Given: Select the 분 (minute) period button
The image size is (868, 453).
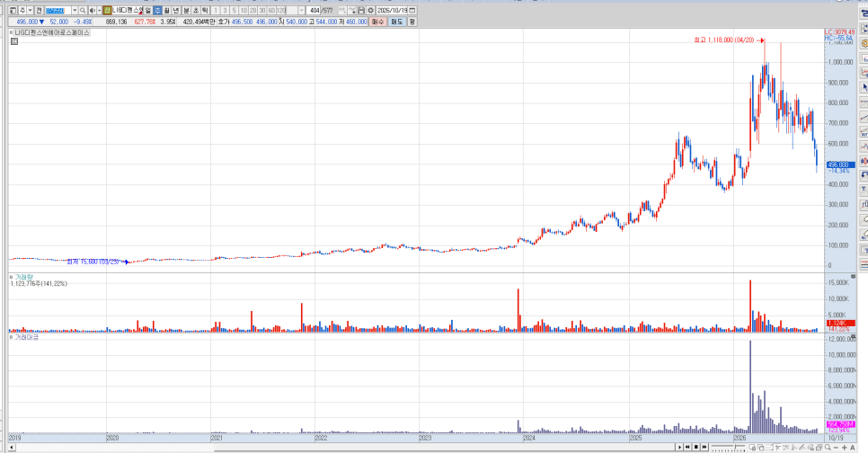Looking at the screenshot, I should (x=186, y=10).
